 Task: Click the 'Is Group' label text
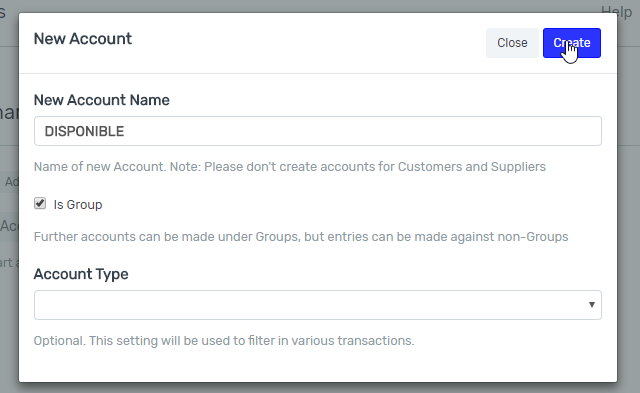pos(78,204)
